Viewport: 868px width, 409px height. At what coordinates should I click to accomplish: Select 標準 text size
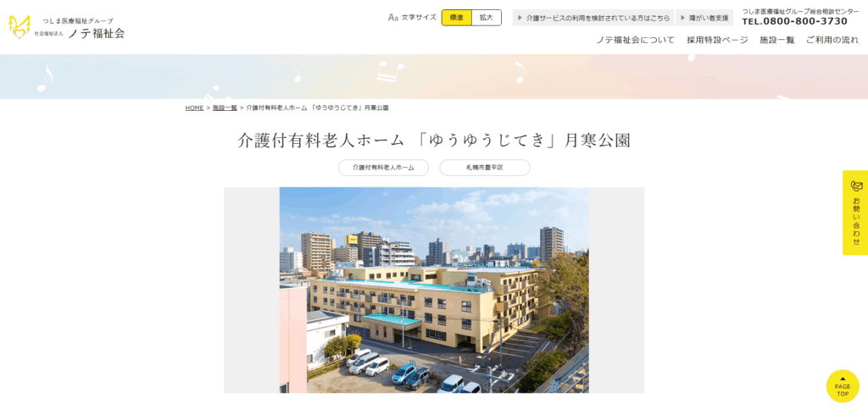(x=457, y=18)
